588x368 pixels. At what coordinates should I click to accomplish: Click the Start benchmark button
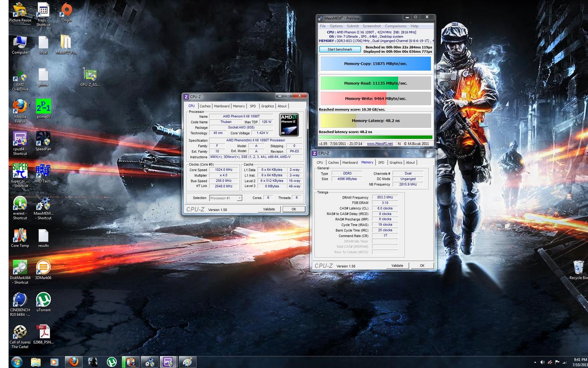340,50
